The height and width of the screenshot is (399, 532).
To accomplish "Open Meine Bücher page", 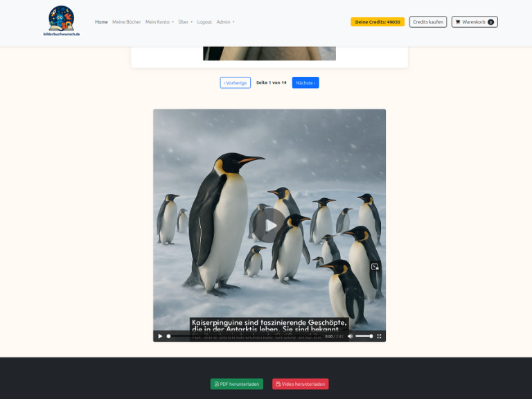I will pyautogui.click(x=126, y=22).
